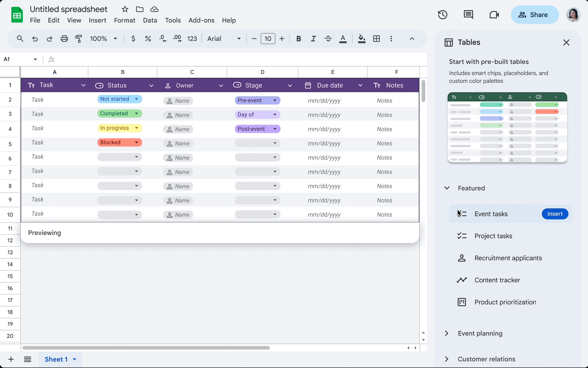This screenshot has width=588, height=368.
Task: Open the Format menu
Action: [x=124, y=20]
